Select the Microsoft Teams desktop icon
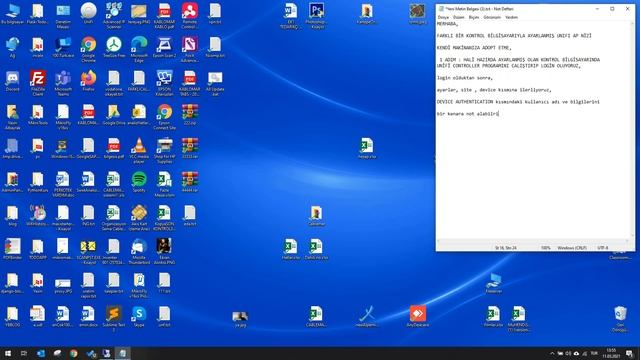 63,83
